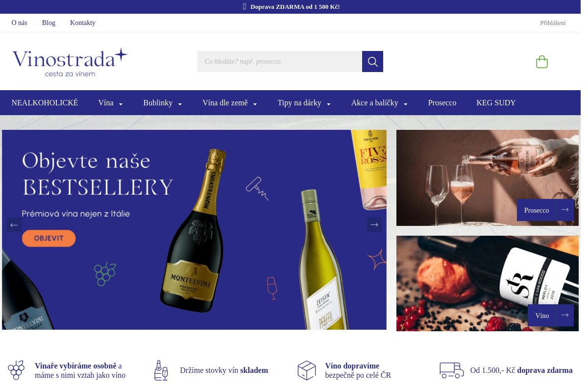Click arrow icon beside Prosecco tile
Screen dimensions: 588x392
(565, 210)
